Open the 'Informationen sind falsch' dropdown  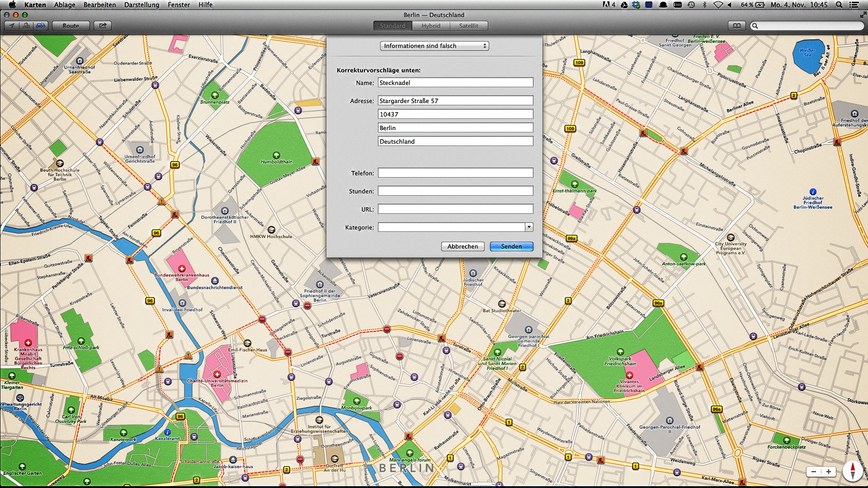point(434,46)
